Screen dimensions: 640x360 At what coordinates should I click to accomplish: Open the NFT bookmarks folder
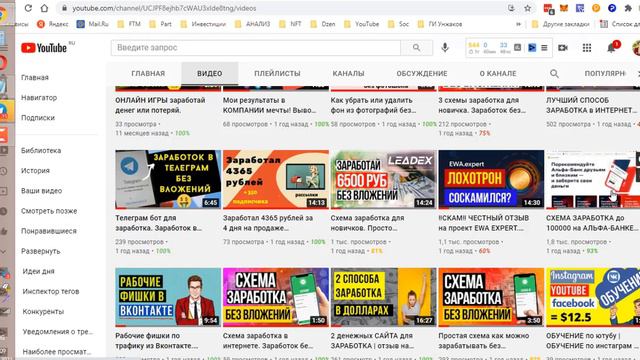click(290, 24)
